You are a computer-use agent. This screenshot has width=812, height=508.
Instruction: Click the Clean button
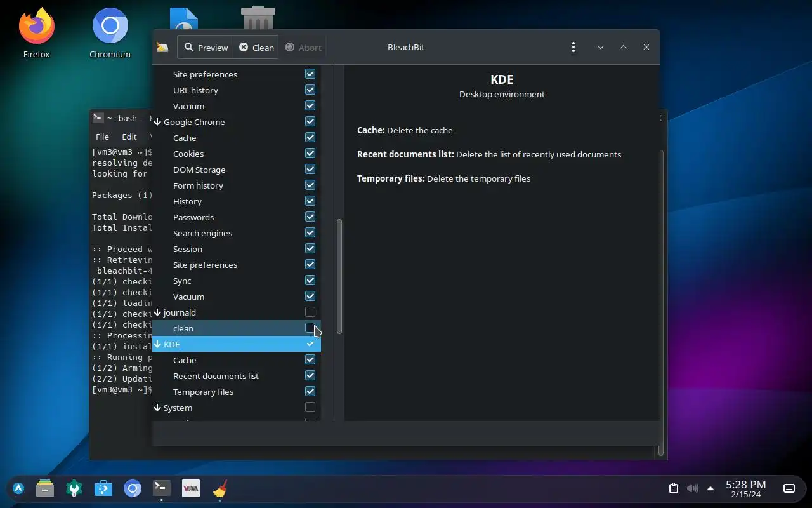[256, 48]
